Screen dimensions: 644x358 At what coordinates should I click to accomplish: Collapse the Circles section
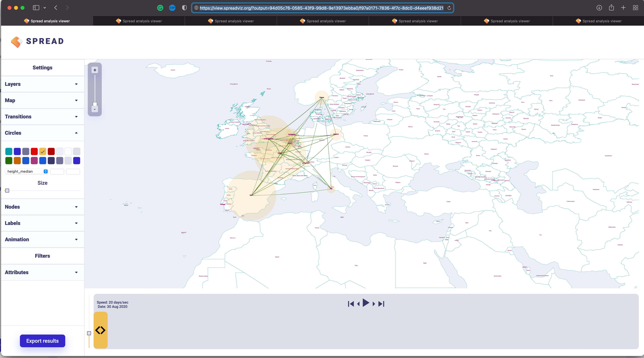[76, 133]
